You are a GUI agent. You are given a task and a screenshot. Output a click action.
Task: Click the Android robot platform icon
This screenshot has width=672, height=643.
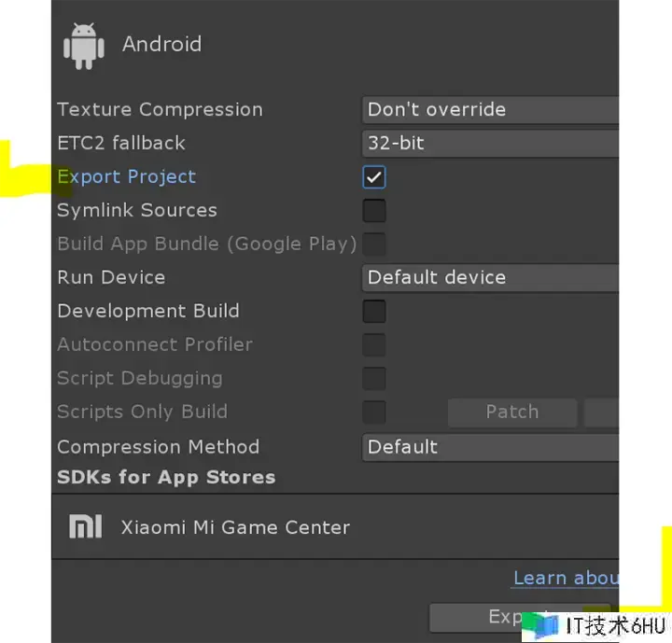84,46
